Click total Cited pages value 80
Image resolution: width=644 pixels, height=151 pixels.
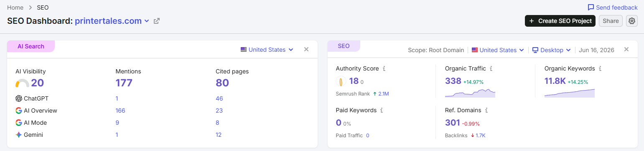click(x=222, y=83)
